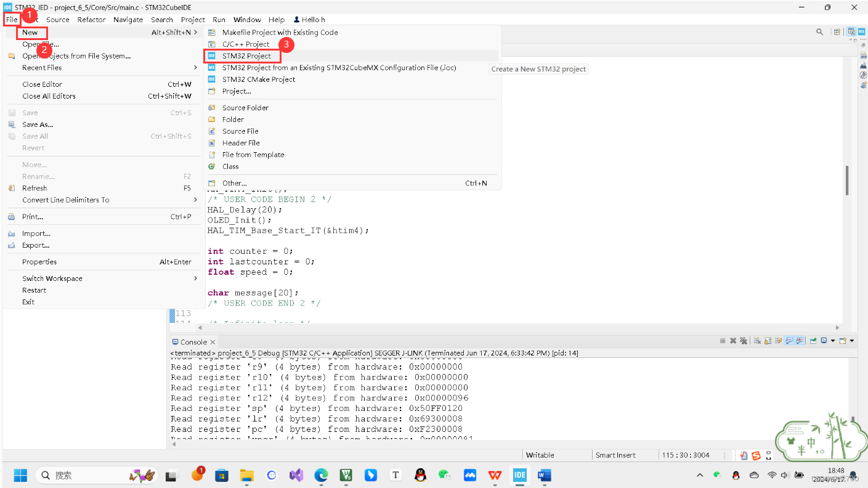The height and width of the screenshot is (488, 868).
Task: Click the taskbar search box
Action: [x=97, y=475]
